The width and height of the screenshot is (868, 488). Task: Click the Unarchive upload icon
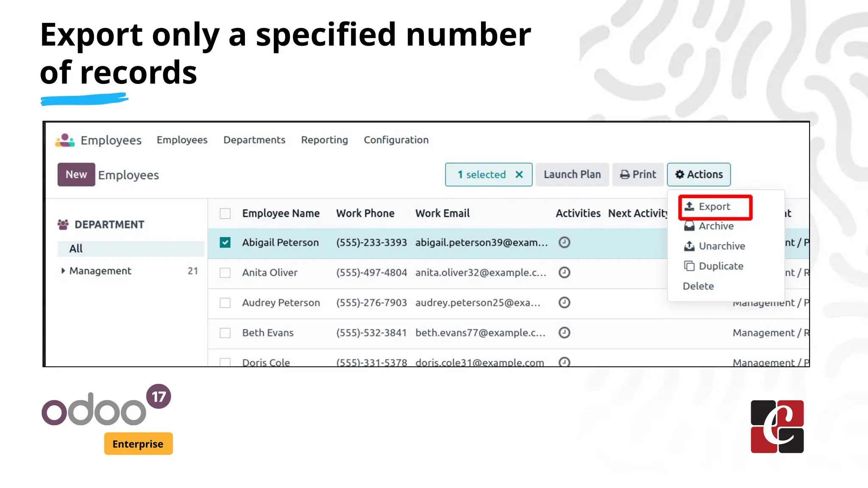point(690,246)
